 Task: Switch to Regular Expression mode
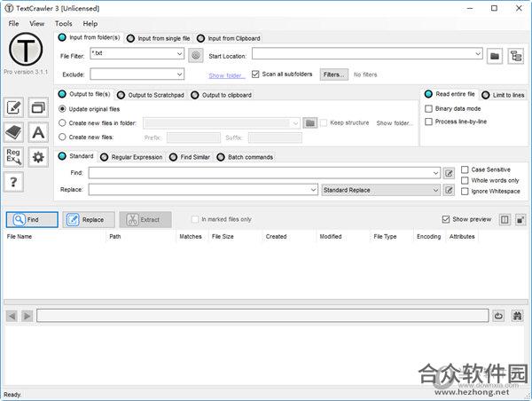point(131,157)
